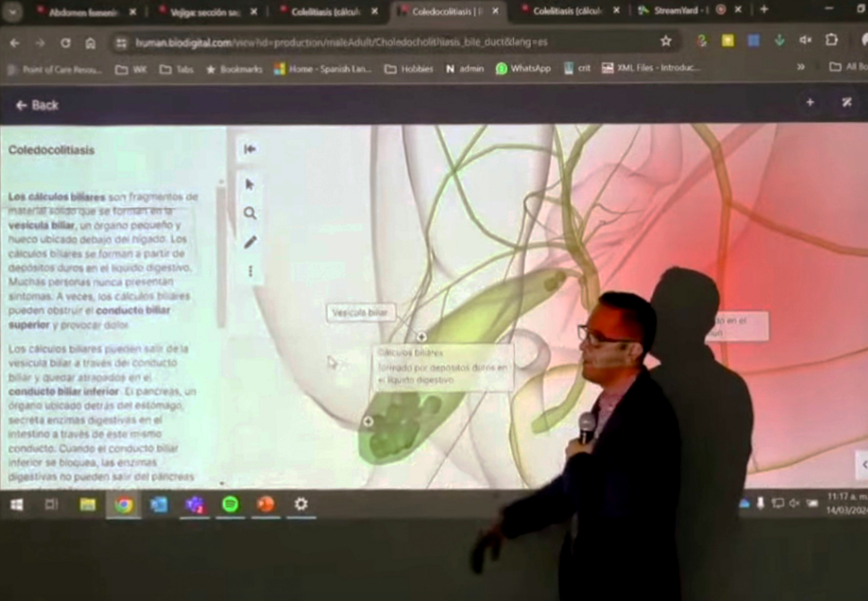This screenshot has height=601, width=868.
Task: Select the pointer cursor tool
Action: click(249, 185)
